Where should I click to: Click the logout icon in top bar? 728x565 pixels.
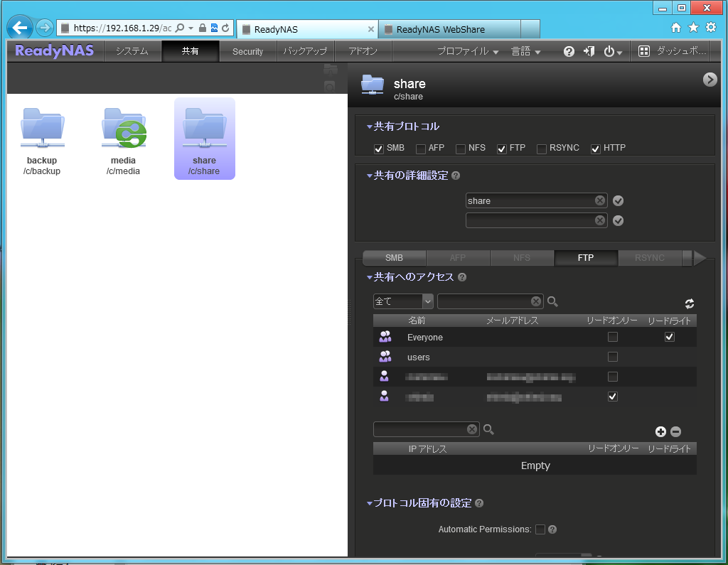589,51
